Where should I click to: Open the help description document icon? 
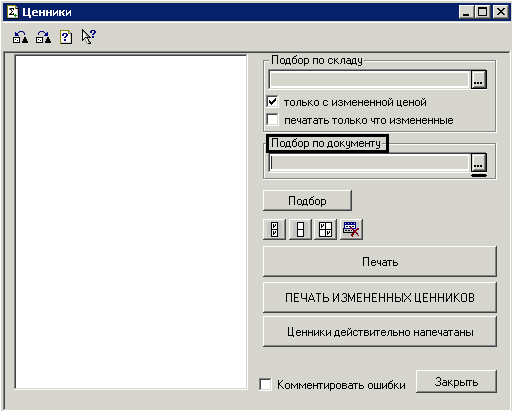point(66,37)
